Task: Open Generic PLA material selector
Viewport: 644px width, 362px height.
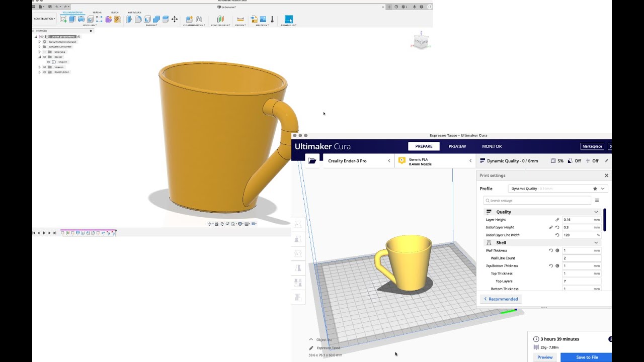Action: 435,161
